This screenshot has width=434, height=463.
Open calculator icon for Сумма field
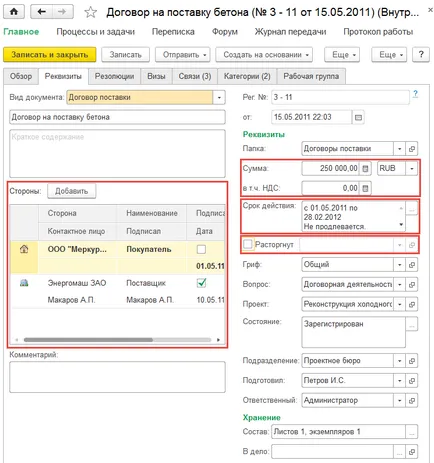(x=365, y=169)
